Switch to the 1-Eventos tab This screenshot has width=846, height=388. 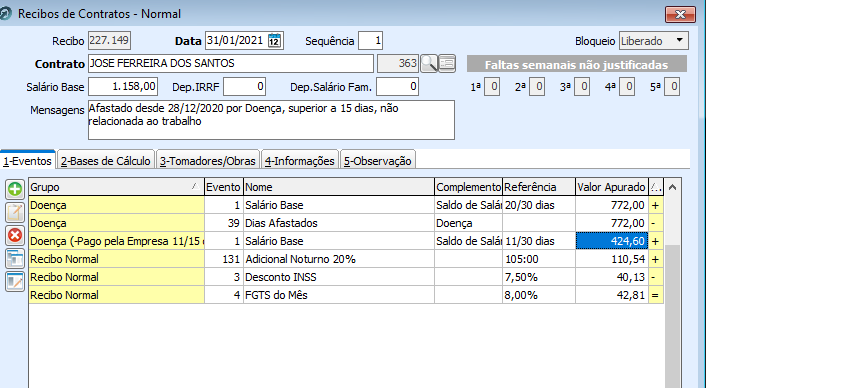coord(28,161)
